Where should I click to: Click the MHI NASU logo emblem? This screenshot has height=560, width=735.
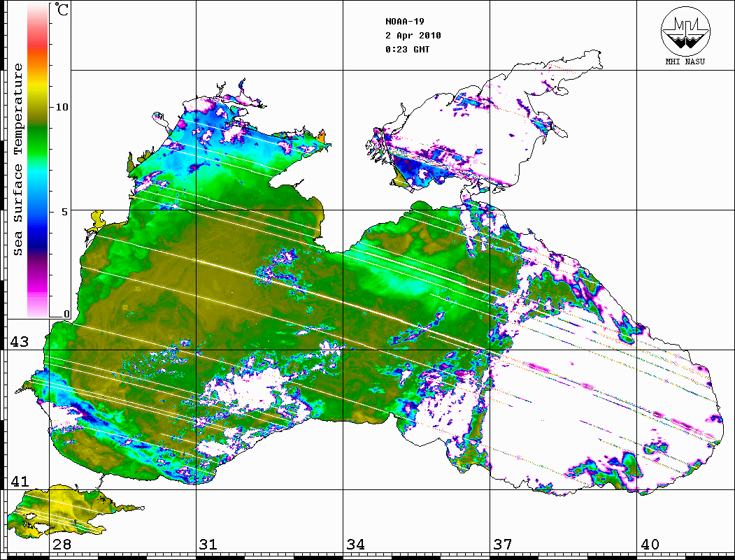685,30
